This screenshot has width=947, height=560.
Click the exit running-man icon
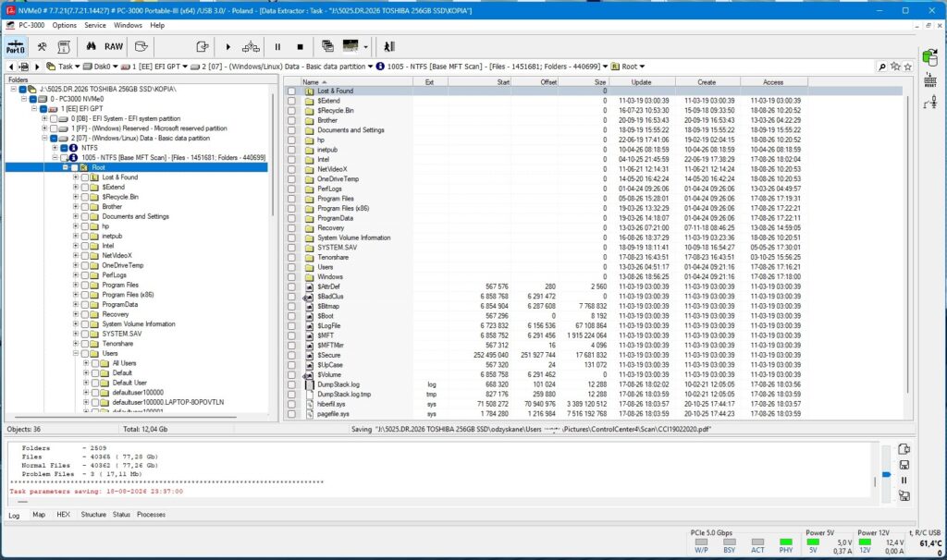pos(389,46)
